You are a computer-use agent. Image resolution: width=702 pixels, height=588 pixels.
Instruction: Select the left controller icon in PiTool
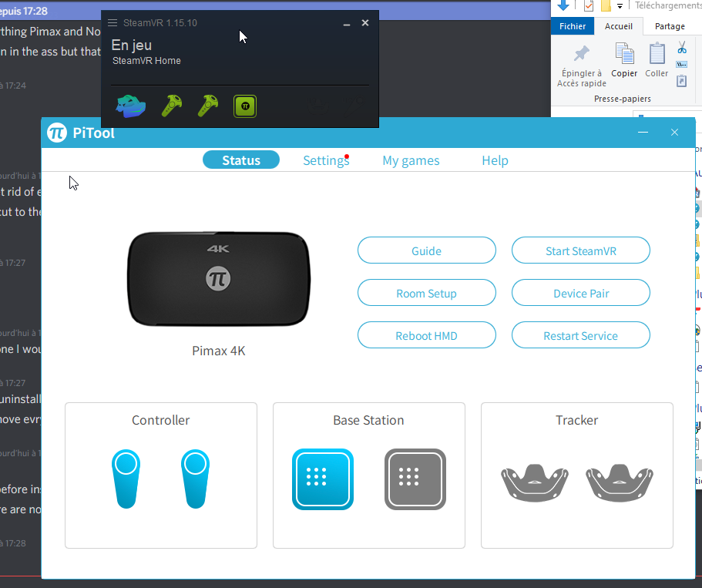point(126,479)
